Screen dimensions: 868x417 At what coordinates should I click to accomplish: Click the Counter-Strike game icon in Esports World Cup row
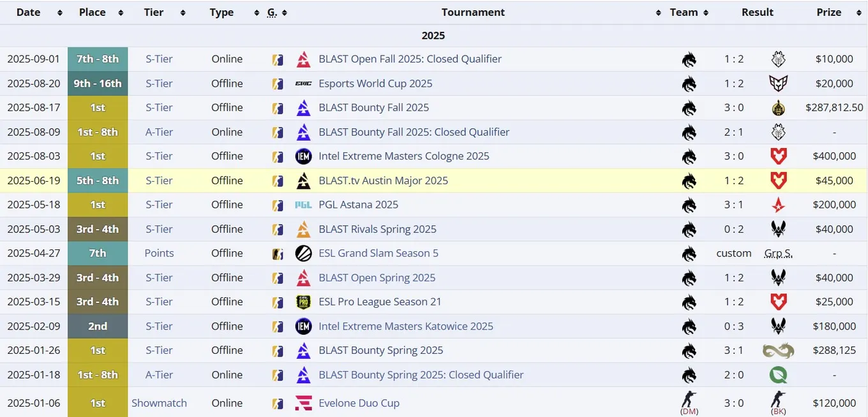[x=278, y=84]
